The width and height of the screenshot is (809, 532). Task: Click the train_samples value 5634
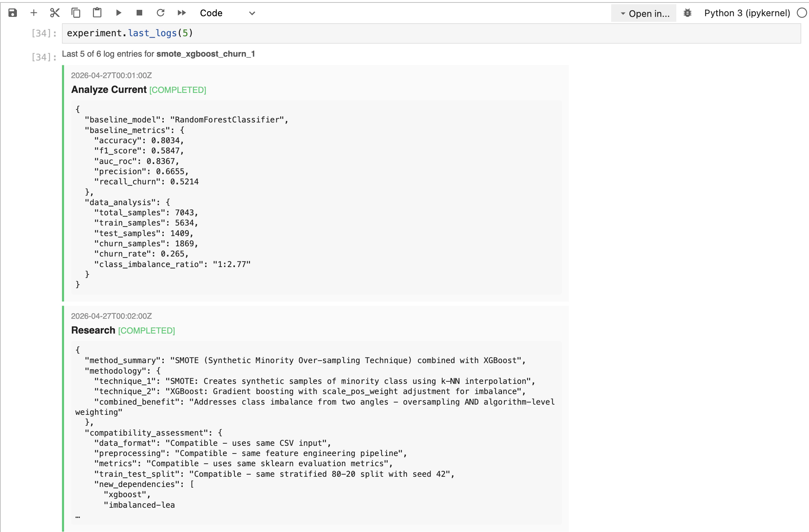point(184,223)
